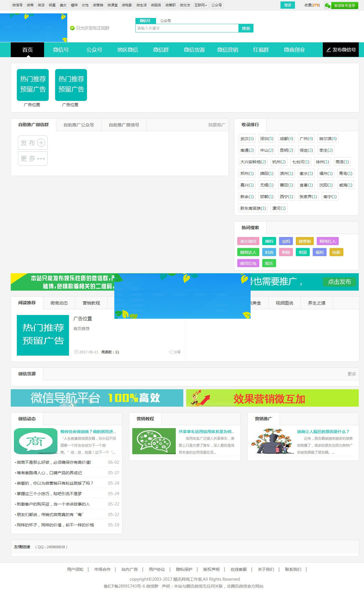
Task: Expand 更多 in the 微信货源 section
Action: click(352, 374)
